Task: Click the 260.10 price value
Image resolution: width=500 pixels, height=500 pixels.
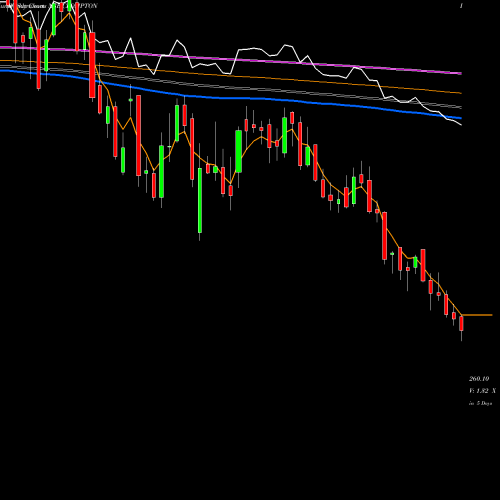Action: tap(479, 379)
